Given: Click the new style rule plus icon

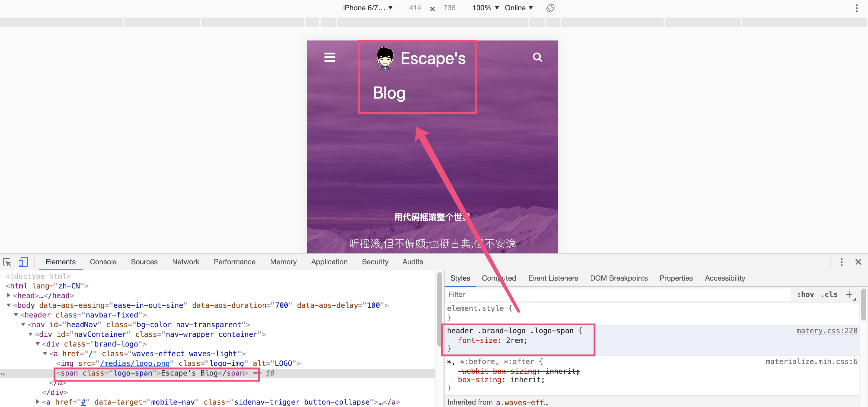Looking at the screenshot, I should pyautogui.click(x=850, y=294).
